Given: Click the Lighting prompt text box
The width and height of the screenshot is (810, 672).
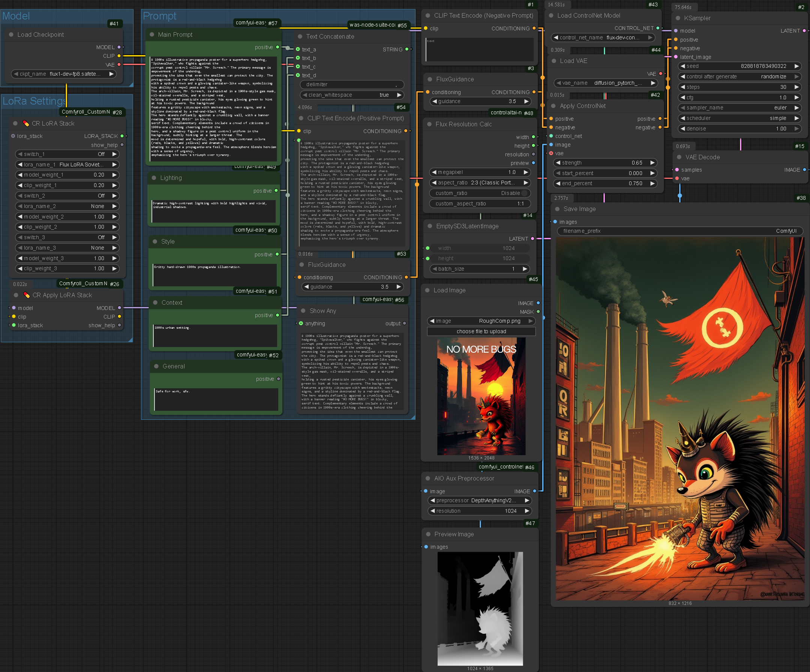Looking at the screenshot, I should click(x=214, y=211).
